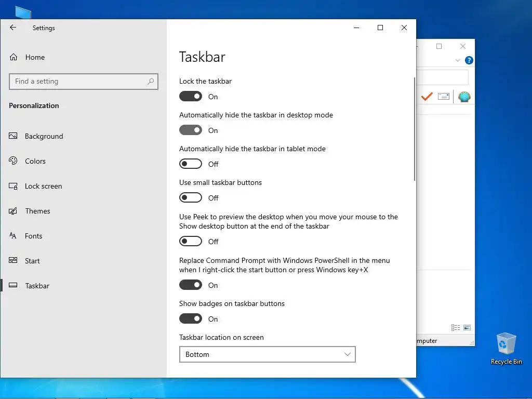This screenshot has height=399, width=532.
Task: Switch to large icons view in background window
Action: 467,327
